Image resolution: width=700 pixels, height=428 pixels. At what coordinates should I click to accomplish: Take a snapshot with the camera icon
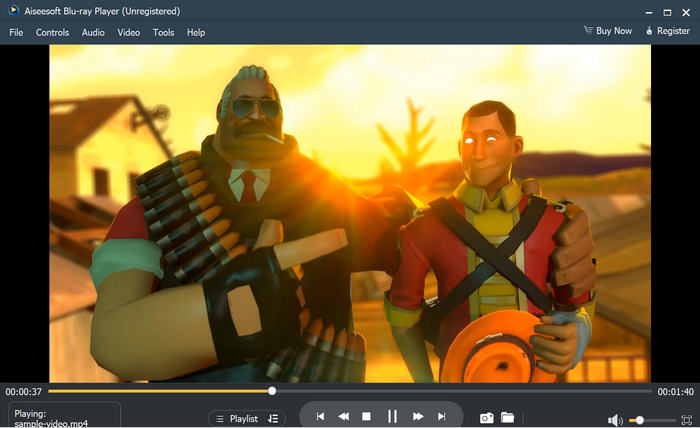(487, 417)
